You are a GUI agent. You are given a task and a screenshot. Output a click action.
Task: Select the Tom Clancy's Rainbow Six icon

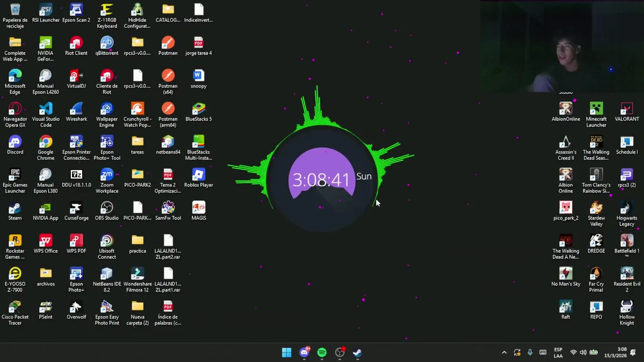[x=596, y=181]
